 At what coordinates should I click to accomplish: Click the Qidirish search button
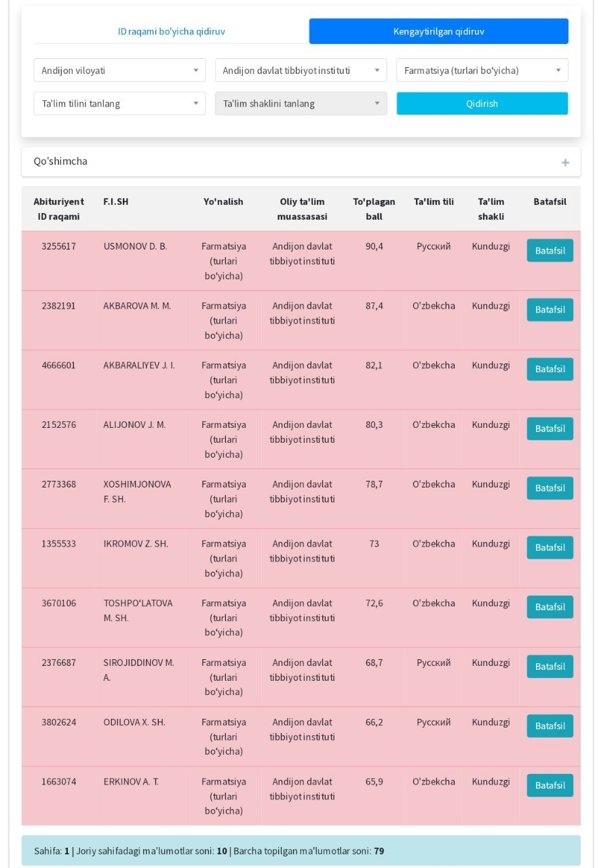pyautogui.click(x=482, y=104)
